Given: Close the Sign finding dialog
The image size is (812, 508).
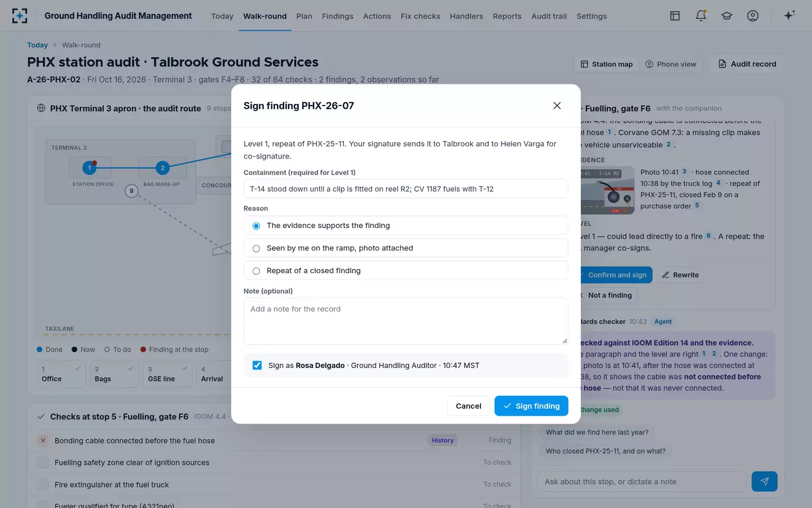Looking at the screenshot, I should click(x=557, y=106).
